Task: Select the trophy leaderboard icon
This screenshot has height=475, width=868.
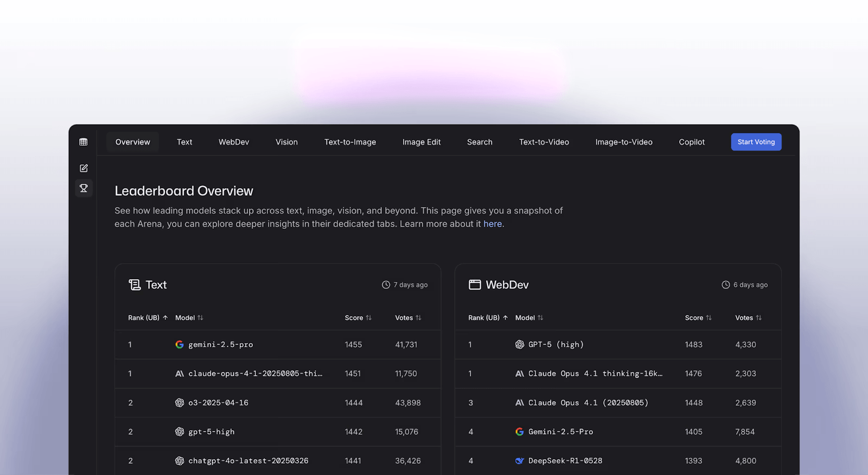Action: point(84,188)
